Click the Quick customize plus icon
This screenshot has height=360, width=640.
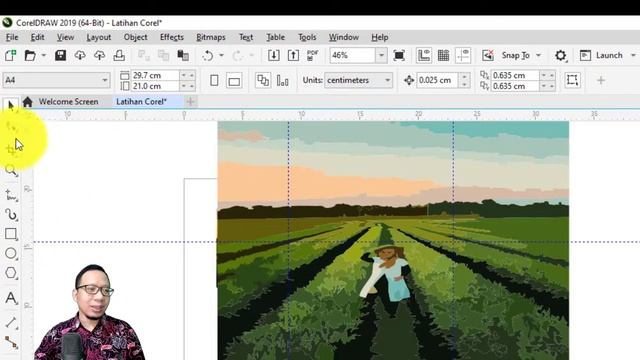pos(601,80)
